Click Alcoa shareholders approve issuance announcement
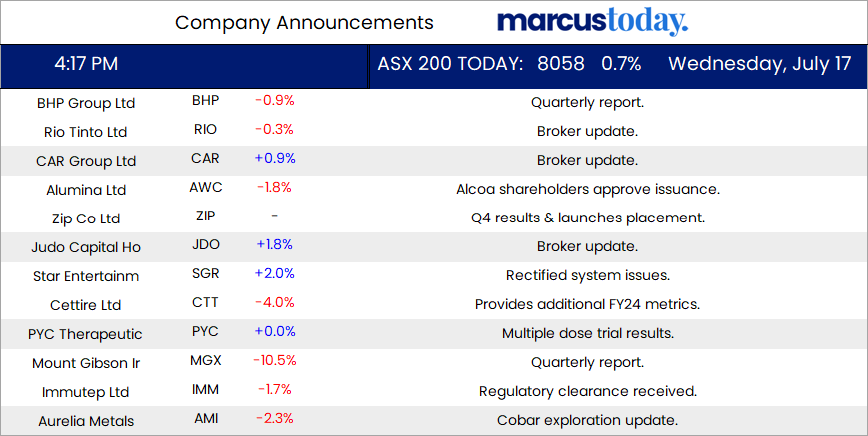Viewport: 868px width, 436px height. 587,189
